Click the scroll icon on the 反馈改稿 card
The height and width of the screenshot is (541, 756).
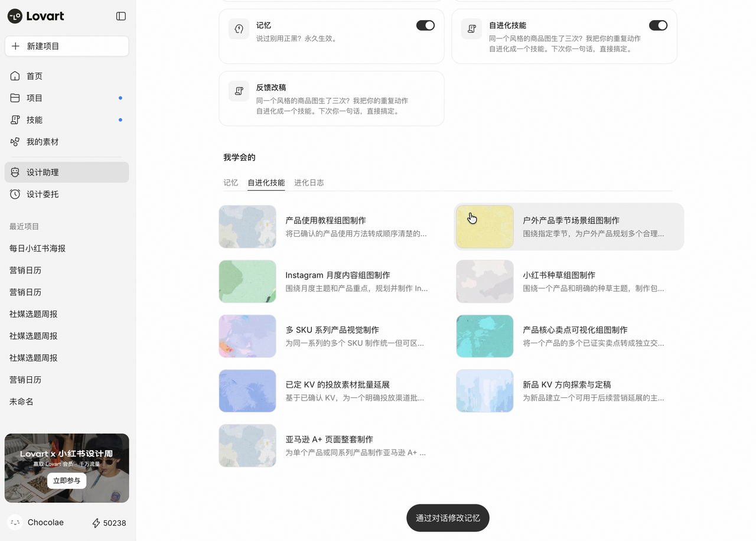pos(239,91)
